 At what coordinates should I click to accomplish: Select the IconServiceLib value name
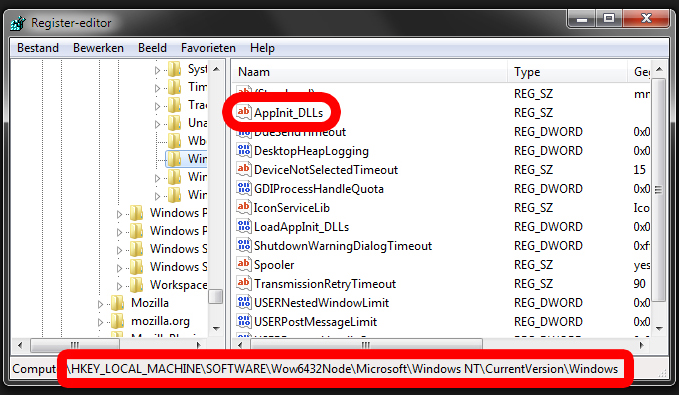pos(292,208)
